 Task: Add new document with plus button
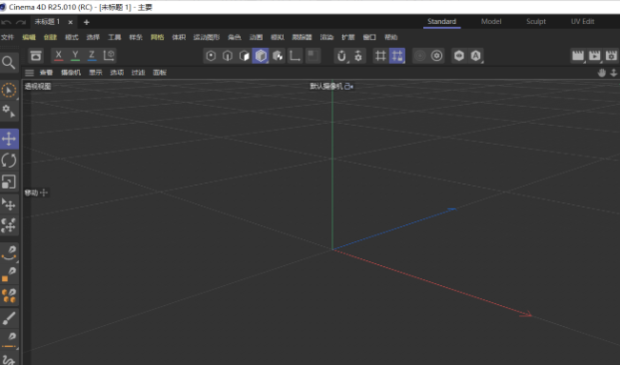pos(86,22)
